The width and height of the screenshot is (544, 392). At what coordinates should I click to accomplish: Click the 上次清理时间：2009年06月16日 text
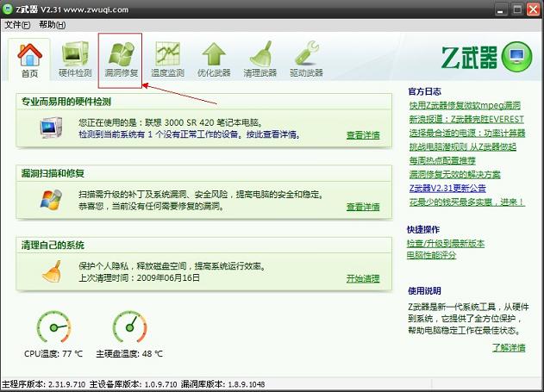(x=140, y=278)
